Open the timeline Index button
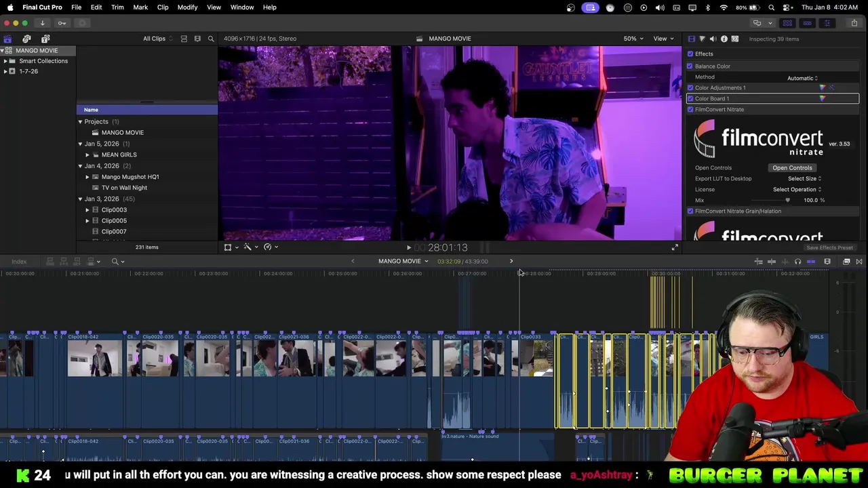Screen dimensions: 868x488 (x=19, y=262)
